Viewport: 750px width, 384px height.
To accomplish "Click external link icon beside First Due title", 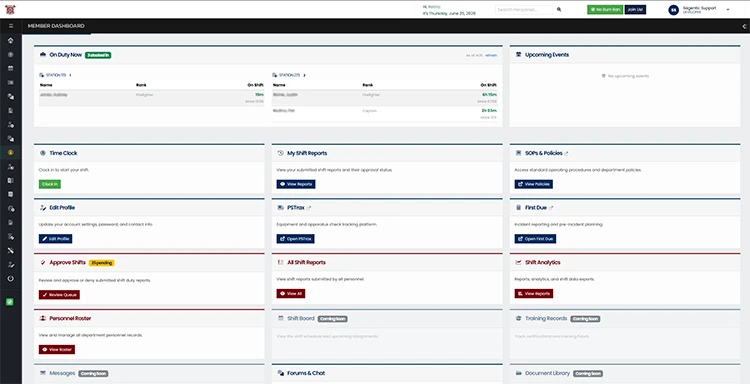I will tap(551, 208).
